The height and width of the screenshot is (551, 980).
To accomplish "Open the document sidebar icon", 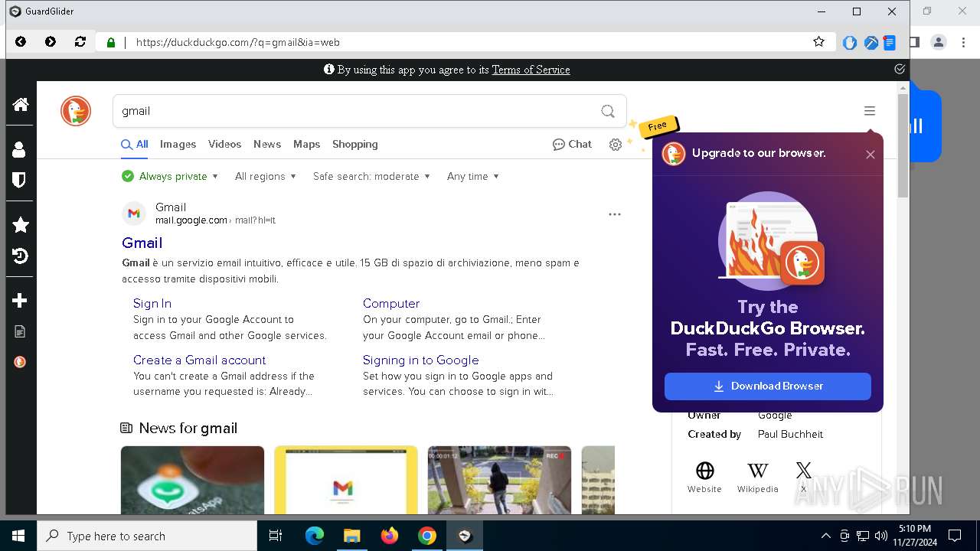I will [20, 331].
